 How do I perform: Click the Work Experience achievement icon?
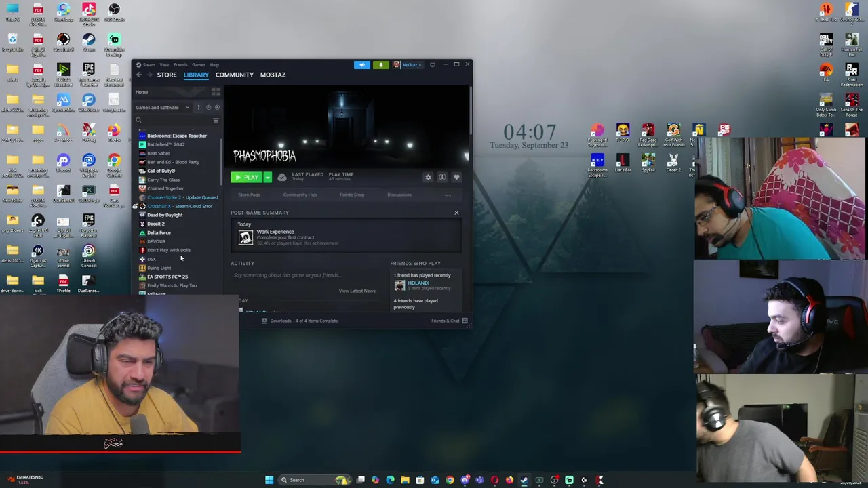[x=245, y=237]
